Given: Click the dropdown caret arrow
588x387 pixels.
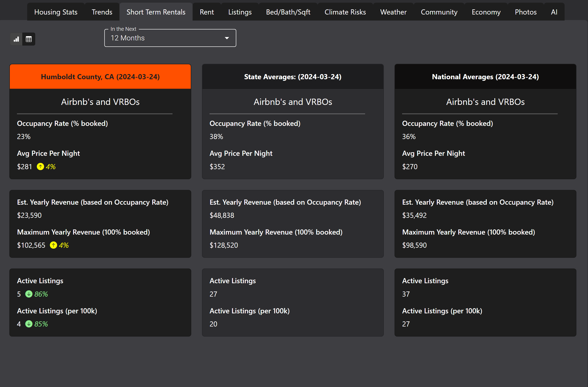Looking at the screenshot, I should coord(227,38).
